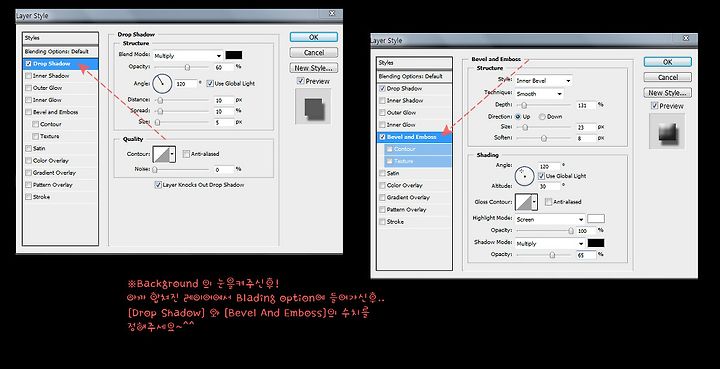Click the Drop Shadow contour thumbnail
This screenshot has height=369, width=720.
161,155
